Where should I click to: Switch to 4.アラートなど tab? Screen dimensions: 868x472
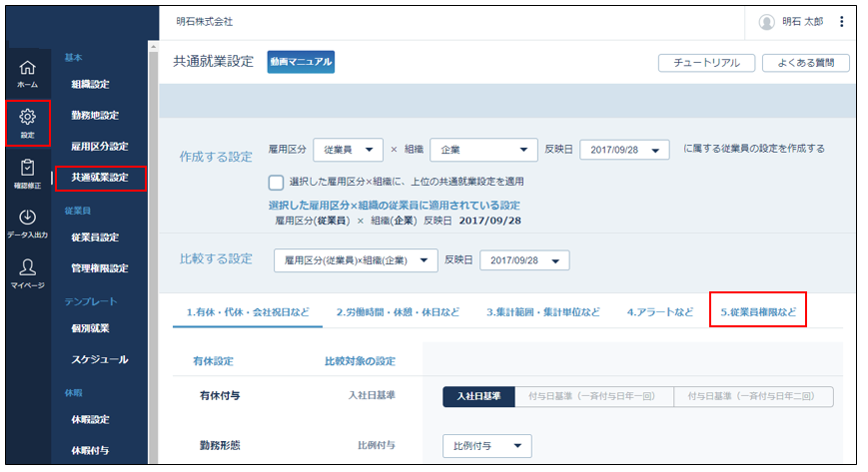tap(660, 312)
